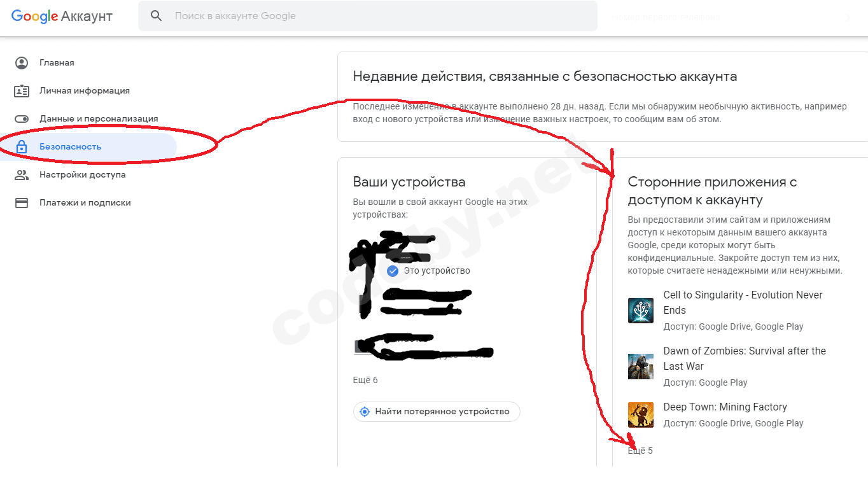The image size is (868, 490).
Task: Show more devices via «Ещё 6»
Action: (365, 380)
